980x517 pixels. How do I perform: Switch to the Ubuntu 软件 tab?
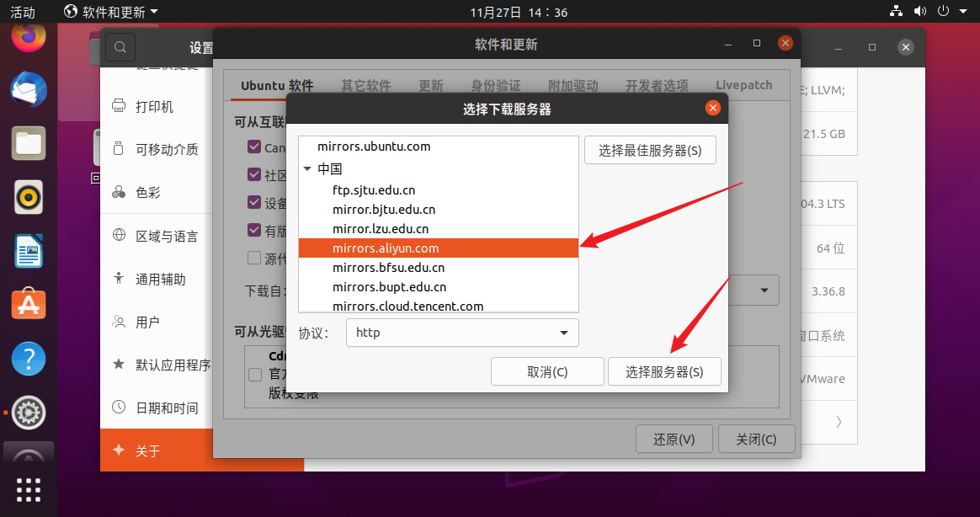coord(277,86)
